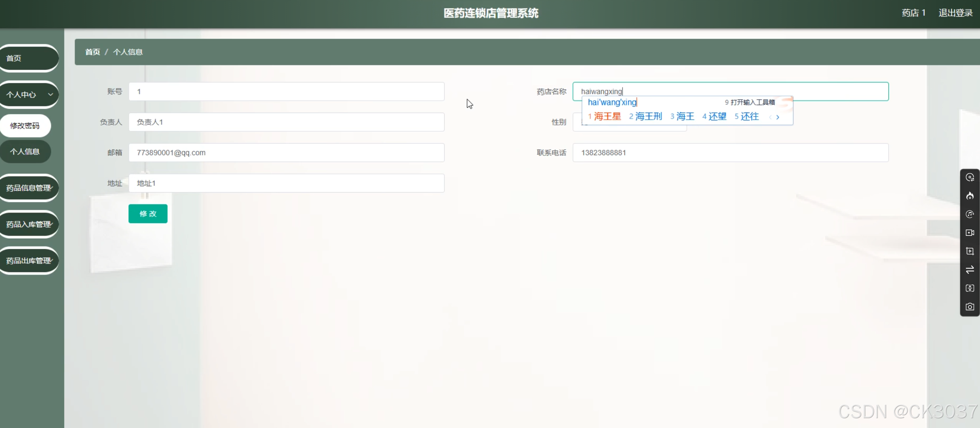Click the next-page arrow in the pinyin candidates
Screen dimensions: 980x428
(778, 117)
